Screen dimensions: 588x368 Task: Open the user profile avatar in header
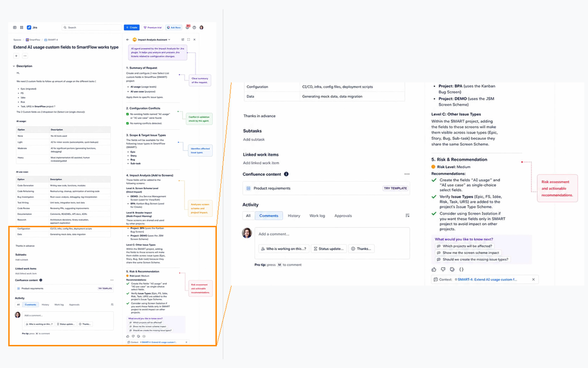[201, 27]
